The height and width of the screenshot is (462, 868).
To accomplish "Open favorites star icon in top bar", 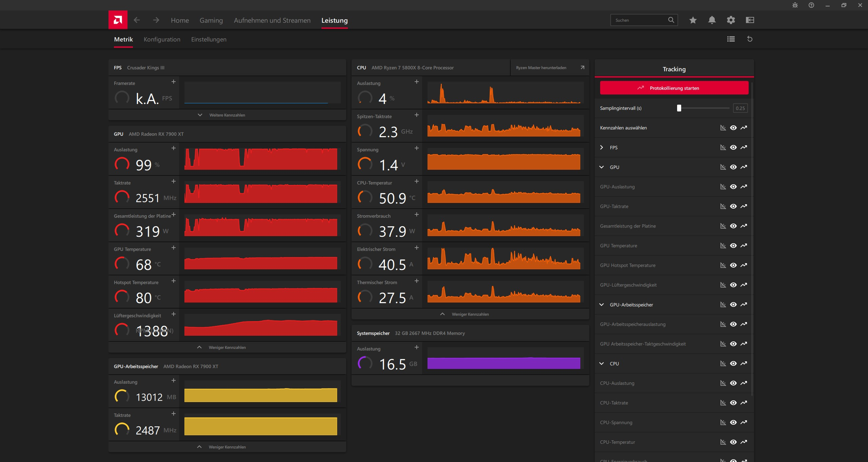I will tap(693, 20).
